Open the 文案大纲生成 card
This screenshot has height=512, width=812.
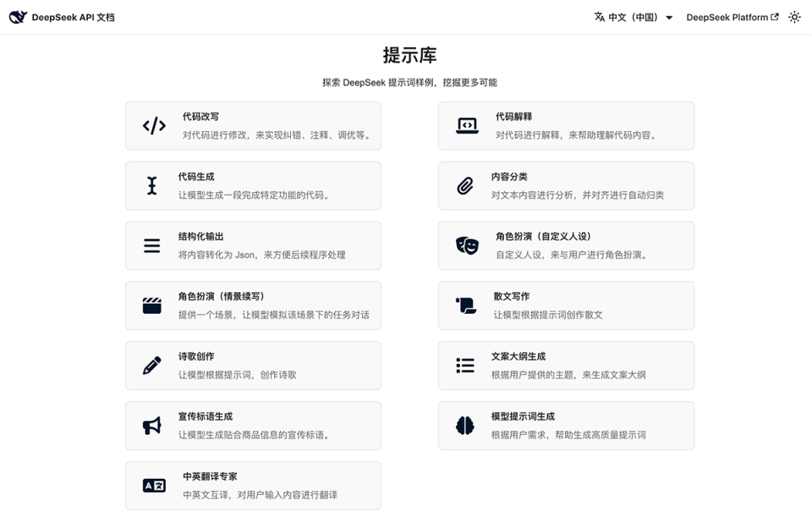(x=566, y=366)
